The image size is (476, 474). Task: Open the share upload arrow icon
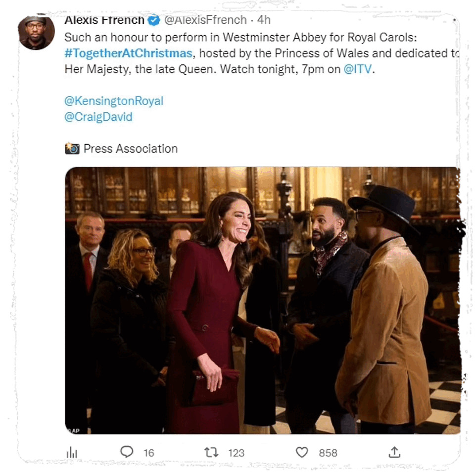pos(394,452)
